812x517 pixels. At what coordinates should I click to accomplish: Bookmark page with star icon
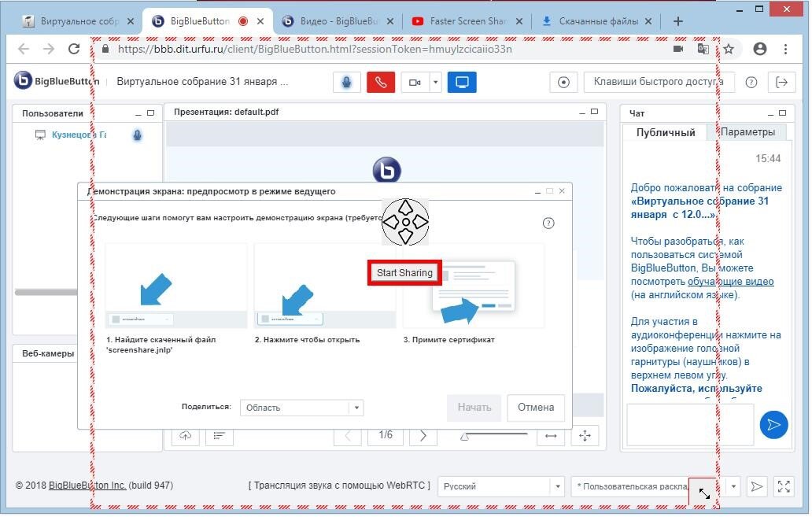(729, 50)
